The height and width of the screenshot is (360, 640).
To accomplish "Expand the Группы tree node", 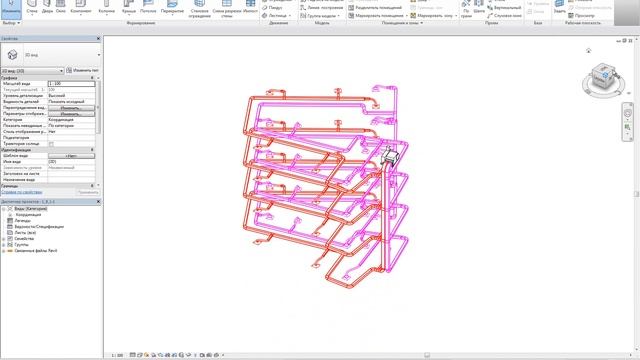I will 4,244.
